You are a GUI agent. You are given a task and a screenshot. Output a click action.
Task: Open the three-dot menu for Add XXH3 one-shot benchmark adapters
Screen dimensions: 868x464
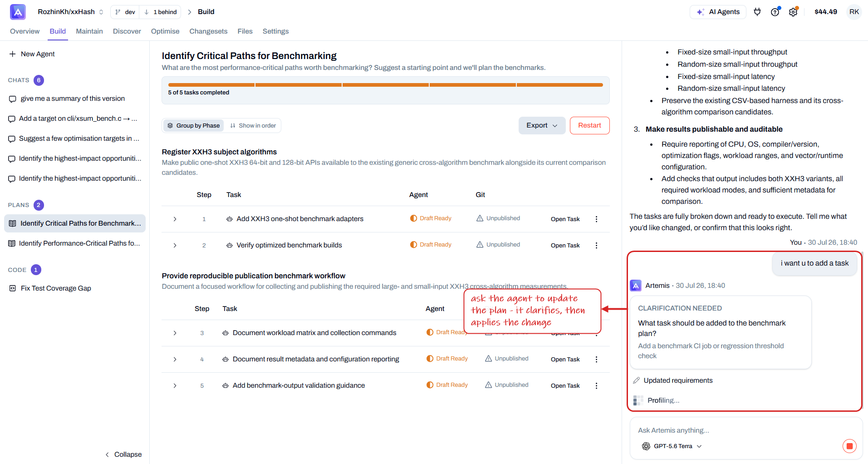tap(596, 219)
